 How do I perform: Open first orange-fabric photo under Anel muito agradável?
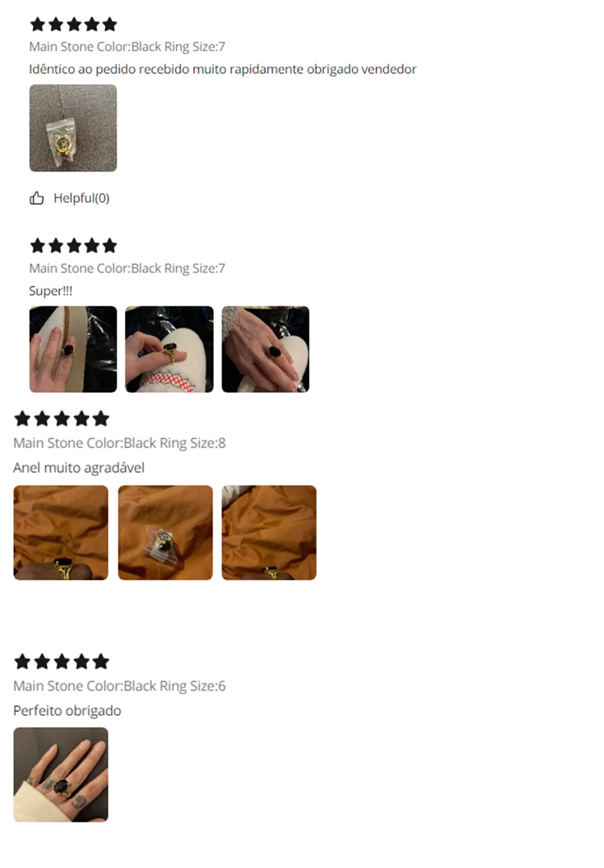click(x=61, y=532)
